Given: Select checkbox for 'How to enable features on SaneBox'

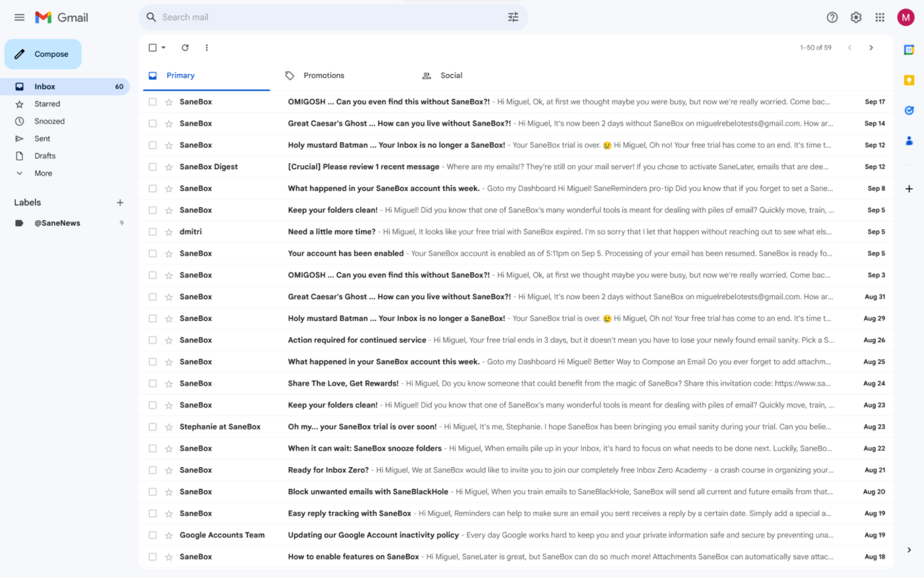Looking at the screenshot, I should click(152, 557).
